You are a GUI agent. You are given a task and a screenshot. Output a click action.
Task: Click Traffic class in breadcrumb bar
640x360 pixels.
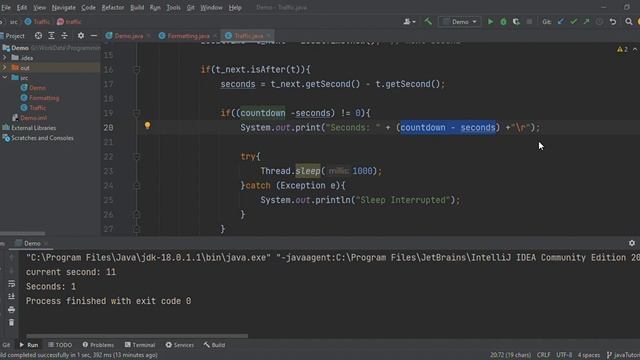37,22
